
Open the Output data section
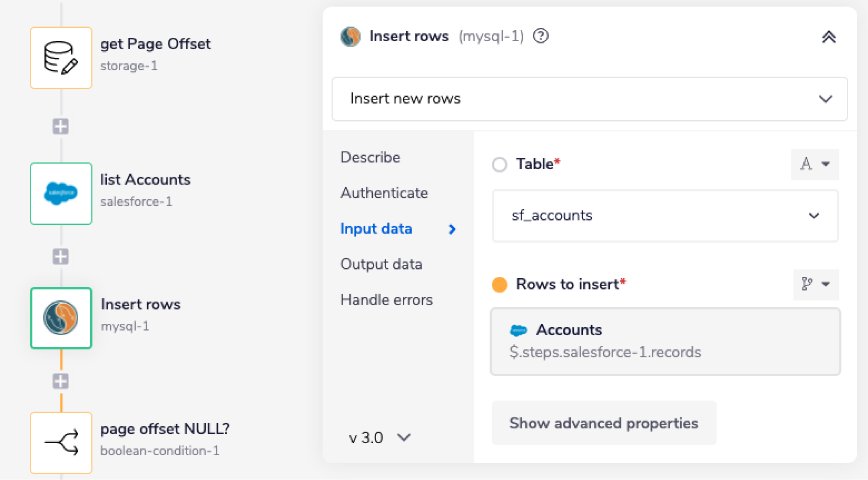click(x=381, y=264)
